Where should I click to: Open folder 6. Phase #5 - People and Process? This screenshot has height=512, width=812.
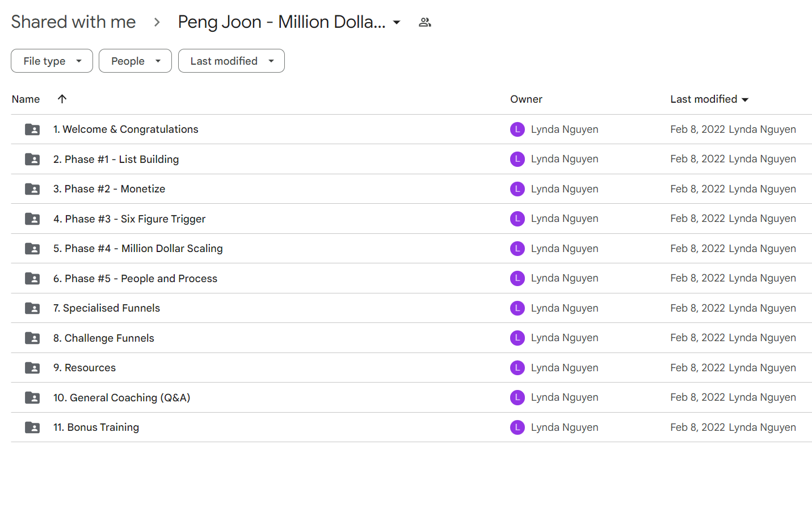coord(136,279)
